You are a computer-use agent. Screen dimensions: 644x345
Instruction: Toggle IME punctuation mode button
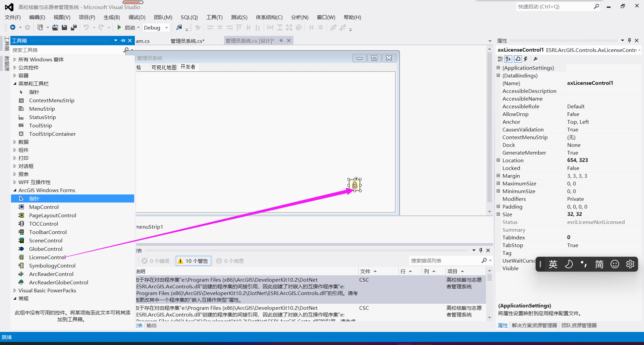coord(584,264)
